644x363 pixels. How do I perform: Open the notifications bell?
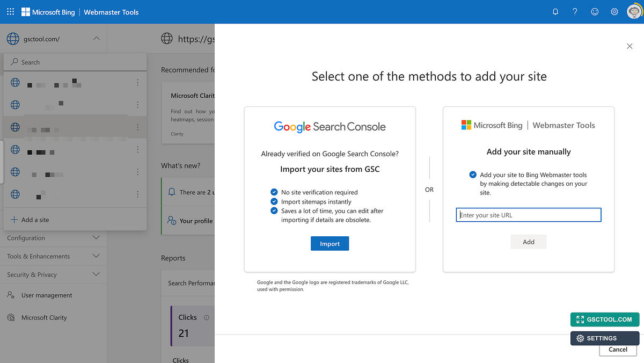pos(555,11)
